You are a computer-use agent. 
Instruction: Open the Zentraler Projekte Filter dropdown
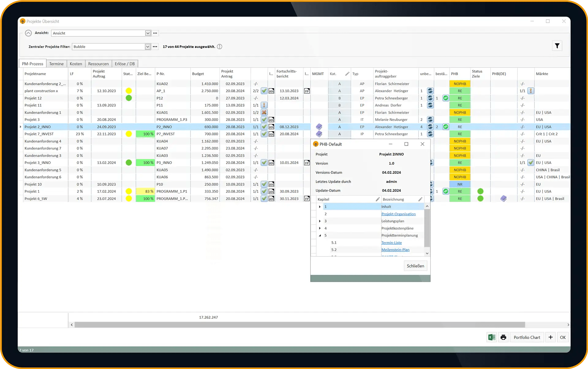pyautogui.click(x=148, y=47)
